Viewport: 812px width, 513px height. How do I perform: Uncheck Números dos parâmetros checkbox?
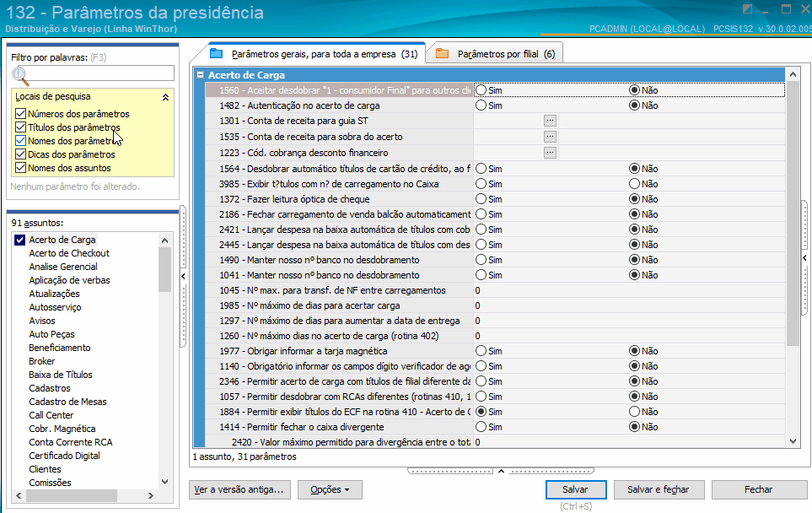[21, 114]
